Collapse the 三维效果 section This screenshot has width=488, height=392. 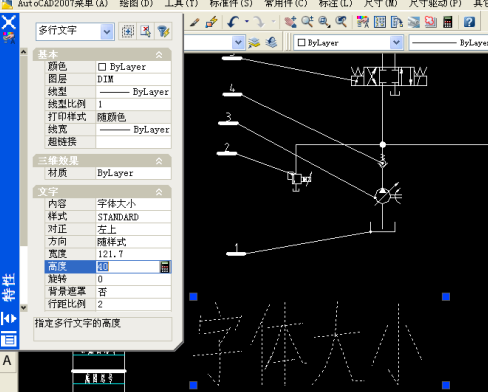click(x=159, y=161)
